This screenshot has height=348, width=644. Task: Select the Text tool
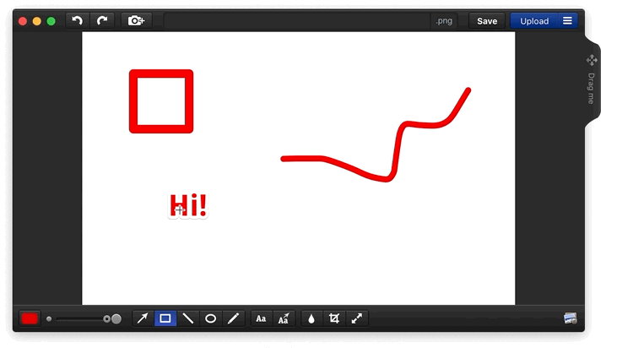tap(261, 318)
